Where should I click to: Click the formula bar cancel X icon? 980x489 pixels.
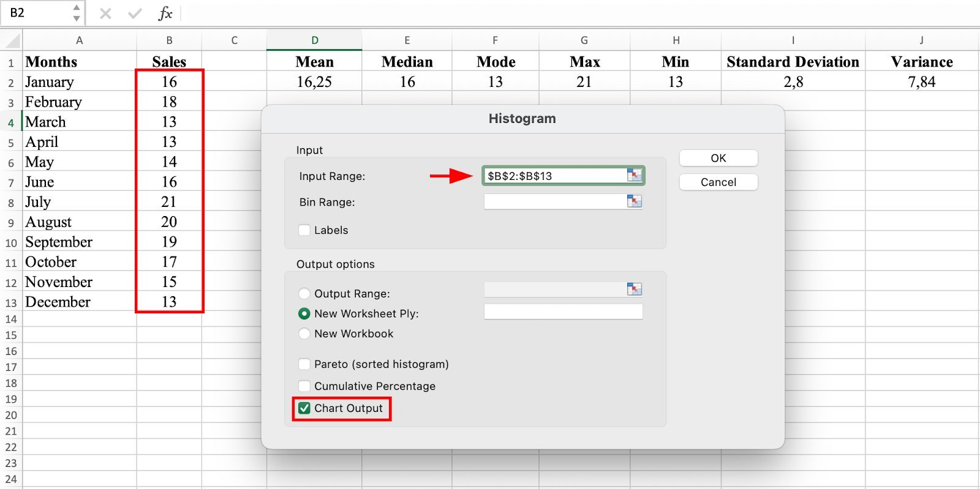[x=105, y=13]
